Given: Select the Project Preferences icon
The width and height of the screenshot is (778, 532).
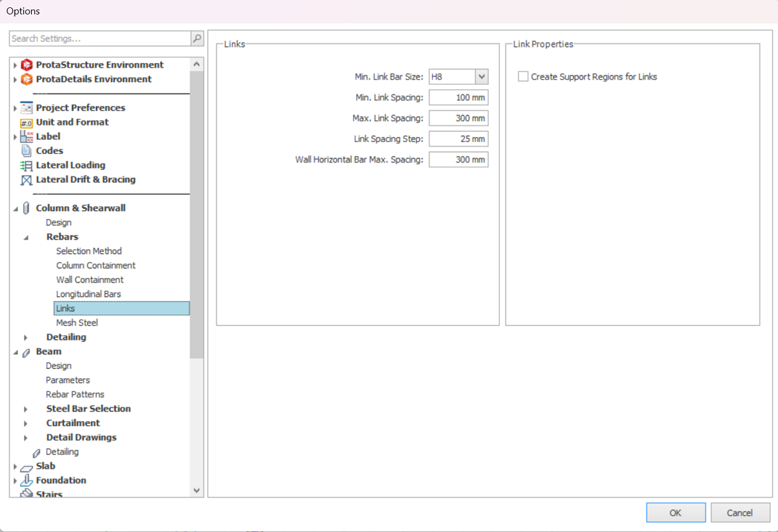Looking at the screenshot, I should pyautogui.click(x=27, y=107).
